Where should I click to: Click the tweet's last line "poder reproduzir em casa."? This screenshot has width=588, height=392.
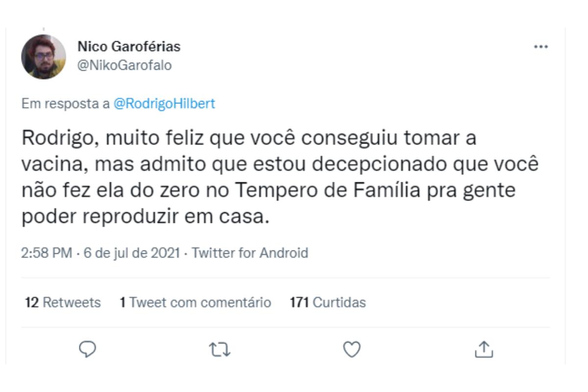[x=146, y=216]
